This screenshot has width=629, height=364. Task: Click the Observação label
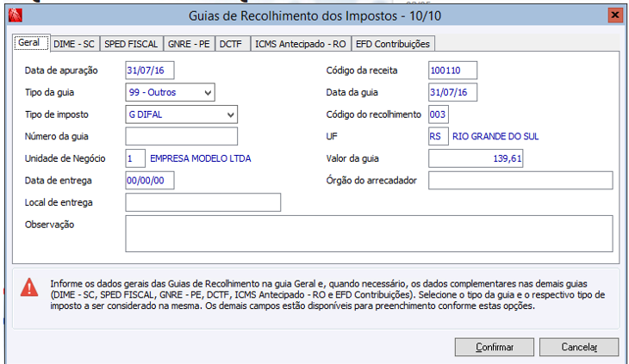click(49, 225)
